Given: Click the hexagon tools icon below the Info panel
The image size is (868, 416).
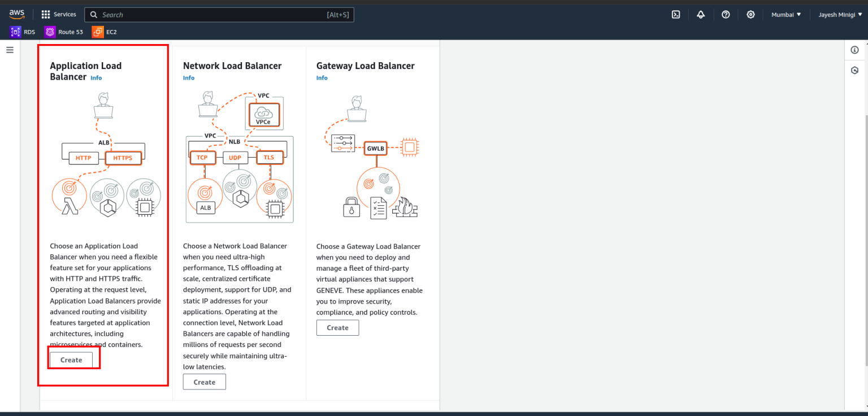Looking at the screenshot, I should (x=854, y=70).
